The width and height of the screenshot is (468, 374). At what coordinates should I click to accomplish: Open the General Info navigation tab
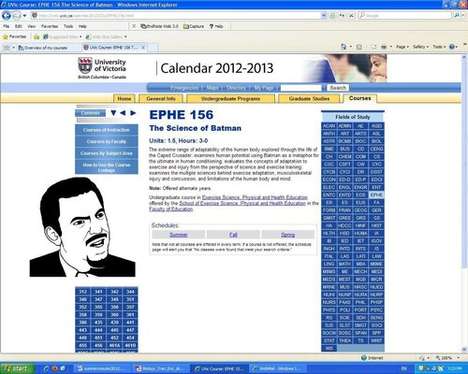coord(161,99)
